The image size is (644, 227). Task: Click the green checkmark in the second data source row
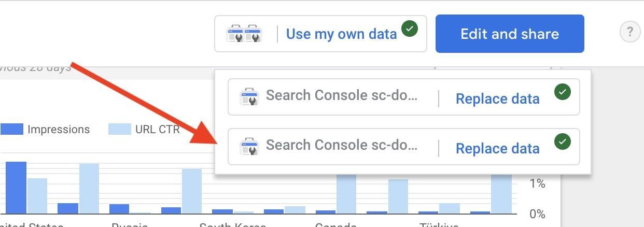562,141
